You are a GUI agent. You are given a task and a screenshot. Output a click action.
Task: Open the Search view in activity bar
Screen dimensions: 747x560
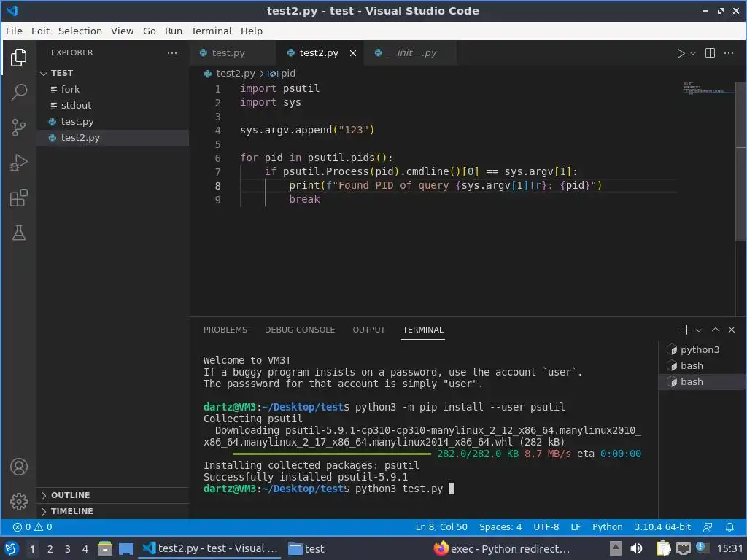18,93
